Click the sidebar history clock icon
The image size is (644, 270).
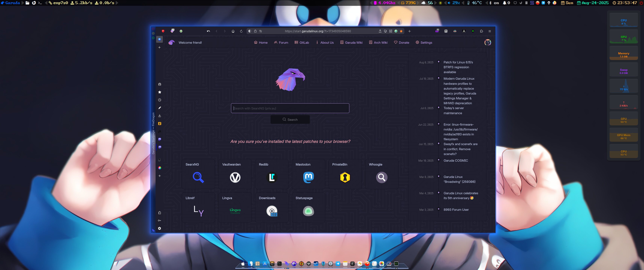click(x=160, y=100)
